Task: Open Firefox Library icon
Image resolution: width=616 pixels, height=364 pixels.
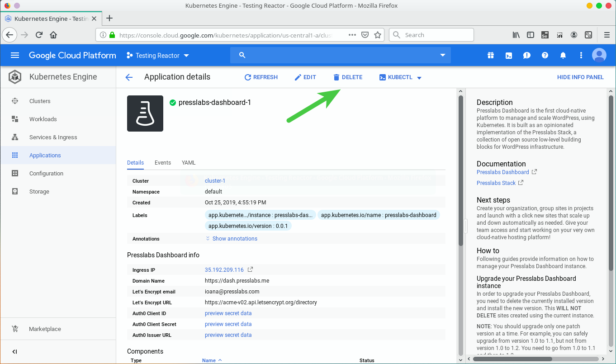Action: point(516,35)
